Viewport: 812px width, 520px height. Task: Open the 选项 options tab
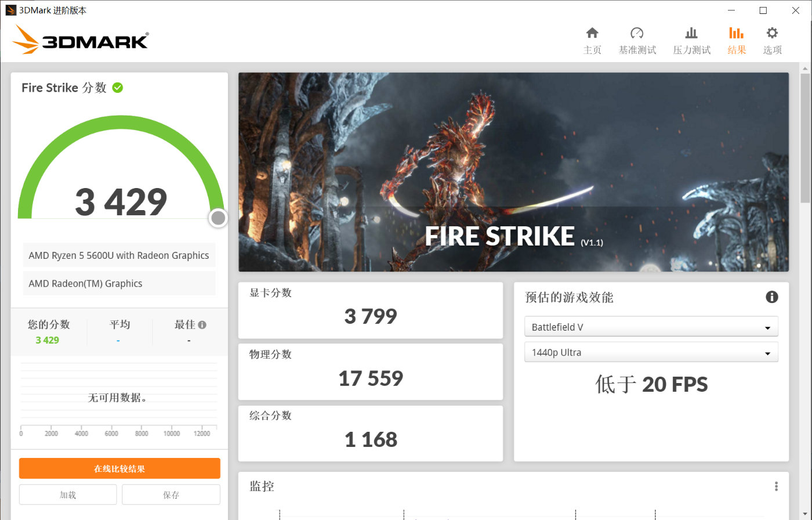tap(772, 41)
